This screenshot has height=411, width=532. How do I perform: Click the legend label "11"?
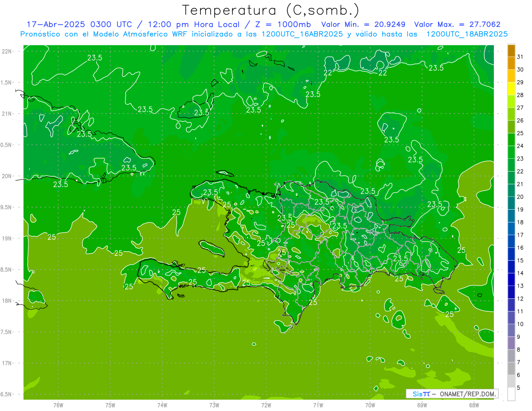click(520, 311)
